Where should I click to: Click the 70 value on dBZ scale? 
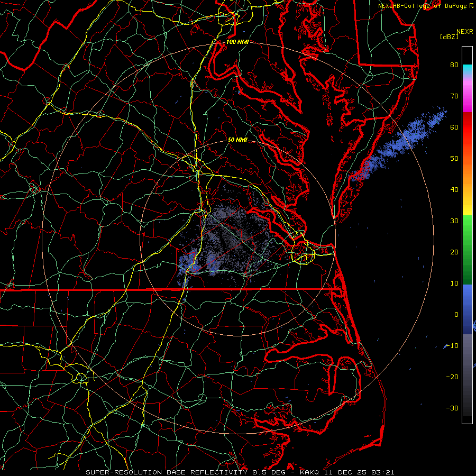tap(454, 96)
